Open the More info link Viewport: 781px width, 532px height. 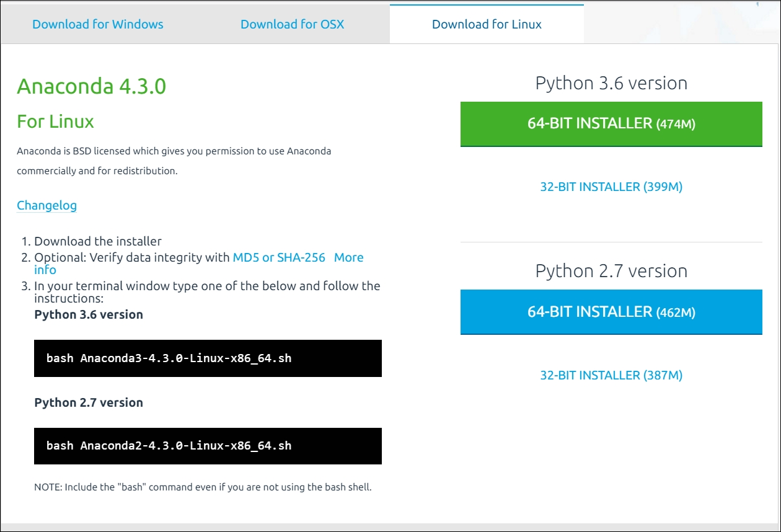tap(349, 257)
